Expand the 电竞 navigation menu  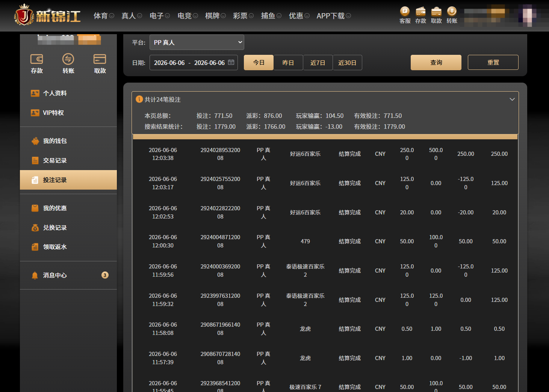pyautogui.click(x=188, y=16)
